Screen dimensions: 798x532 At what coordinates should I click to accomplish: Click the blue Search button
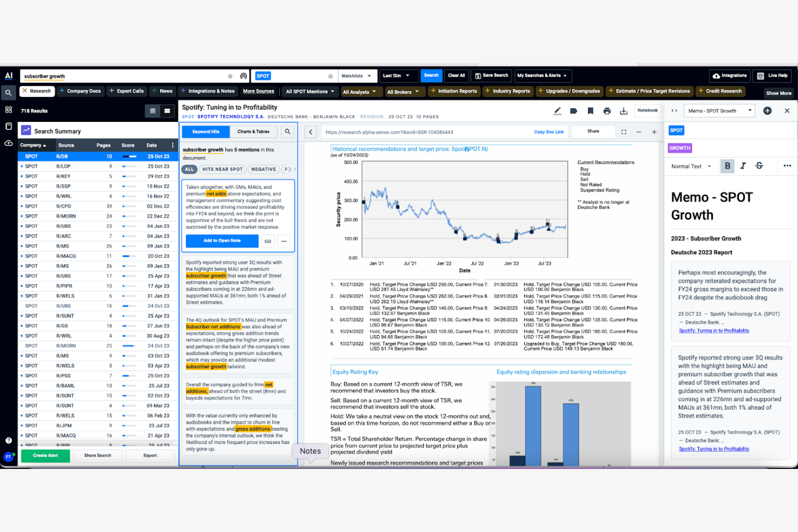click(431, 75)
